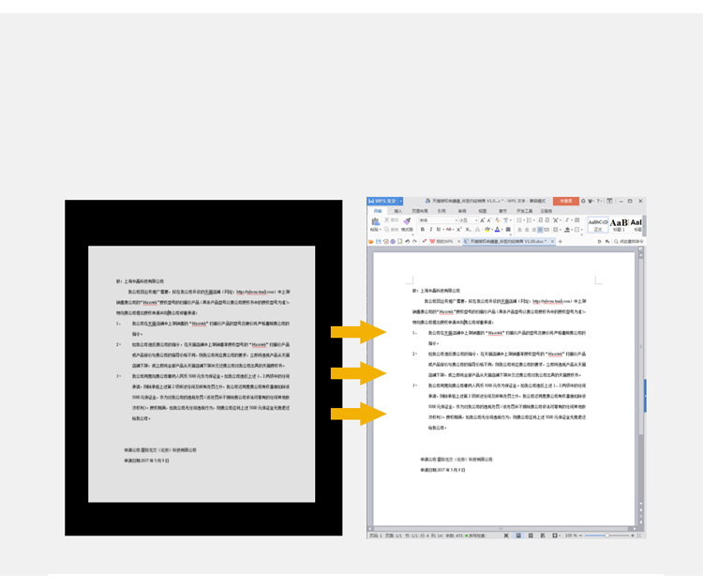This screenshot has width=703, height=588.
Task: Select the Heading 1 style (AaB)
Action: tap(619, 225)
